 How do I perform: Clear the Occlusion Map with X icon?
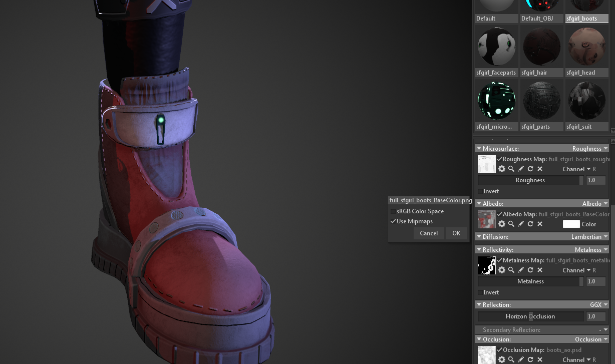pyautogui.click(x=540, y=360)
